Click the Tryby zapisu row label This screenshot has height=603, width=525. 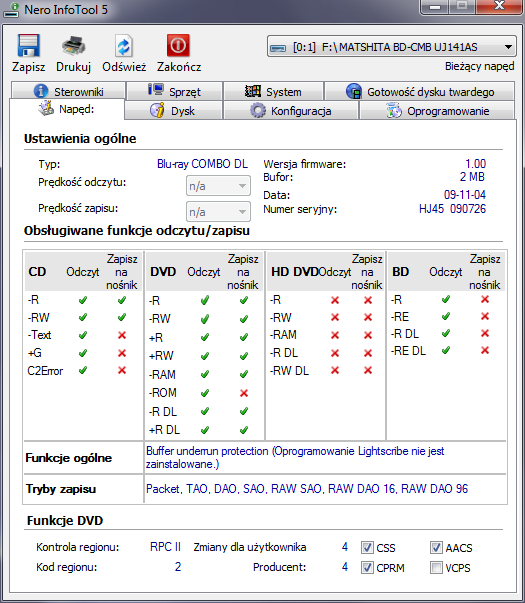tap(61, 489)
